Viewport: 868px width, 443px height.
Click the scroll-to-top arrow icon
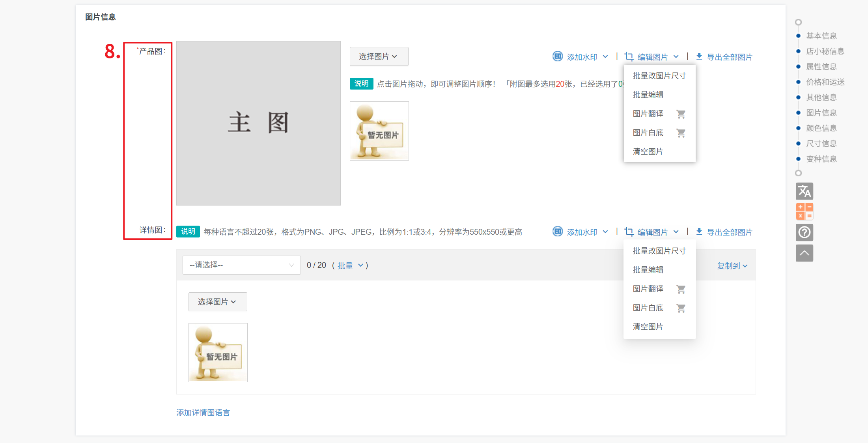804,253
